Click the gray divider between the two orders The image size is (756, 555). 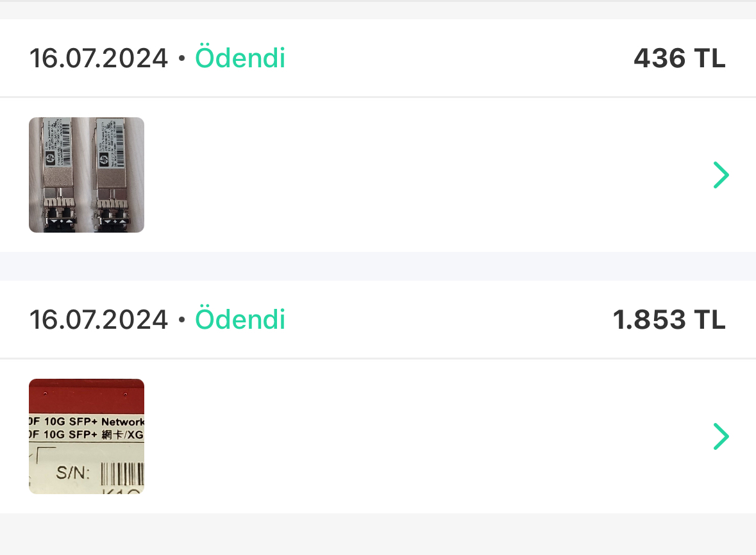[378, 267]
